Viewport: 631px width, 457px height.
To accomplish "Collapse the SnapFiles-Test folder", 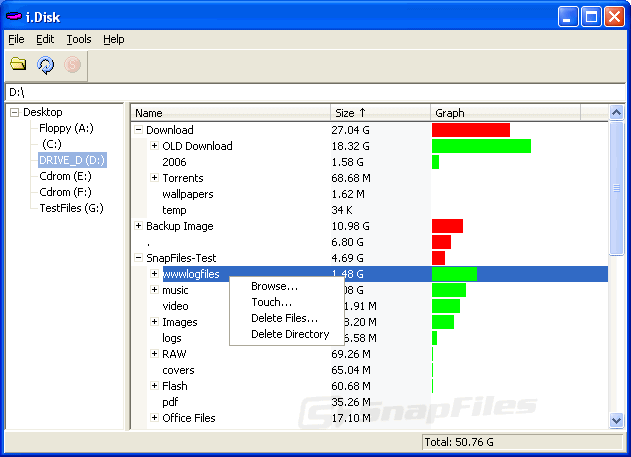I will tap(138, 257).
